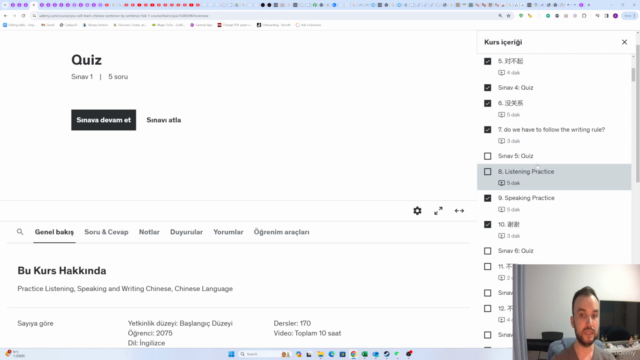Open the Yorumlar tab
The image size is (640, 360).
point(228,232)
